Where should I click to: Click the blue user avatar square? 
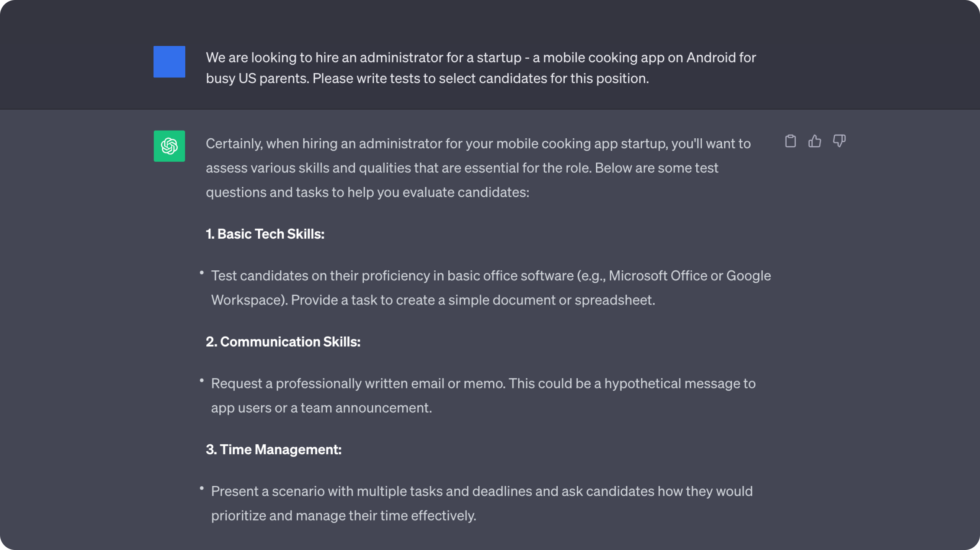pyautogui.click(x=169, y=62)
